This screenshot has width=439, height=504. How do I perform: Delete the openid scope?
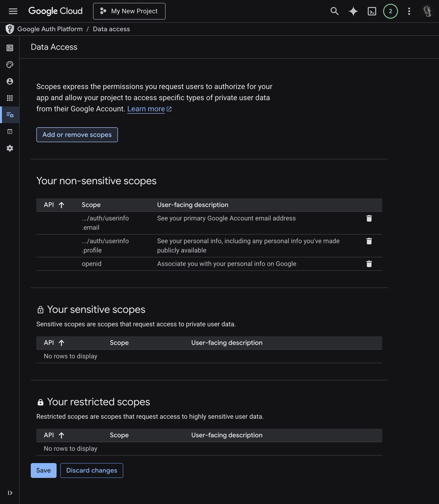coord(369,264)
